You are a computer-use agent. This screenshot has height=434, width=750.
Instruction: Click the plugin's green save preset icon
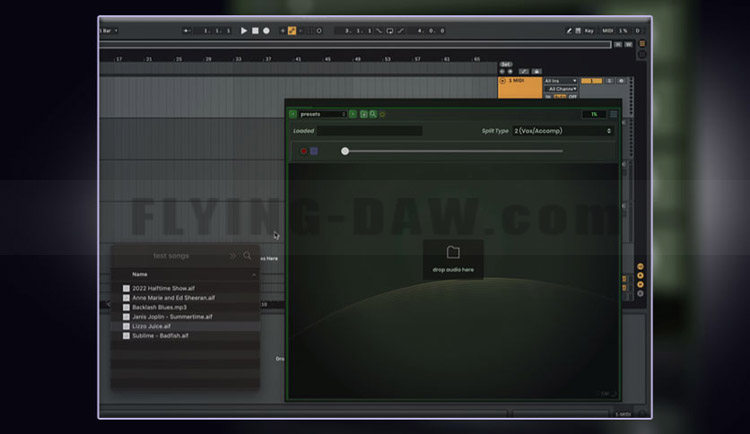pyautogui.click(x=364, y=114)
